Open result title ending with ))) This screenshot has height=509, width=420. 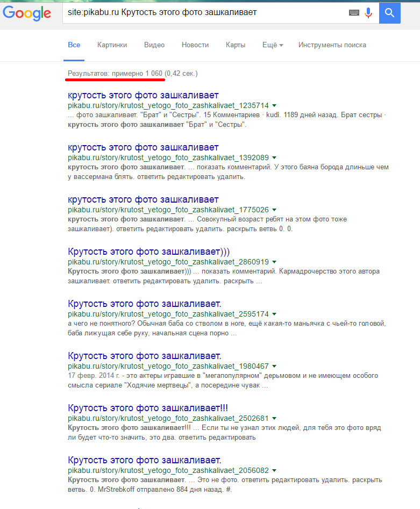click(x=148, y=252)
